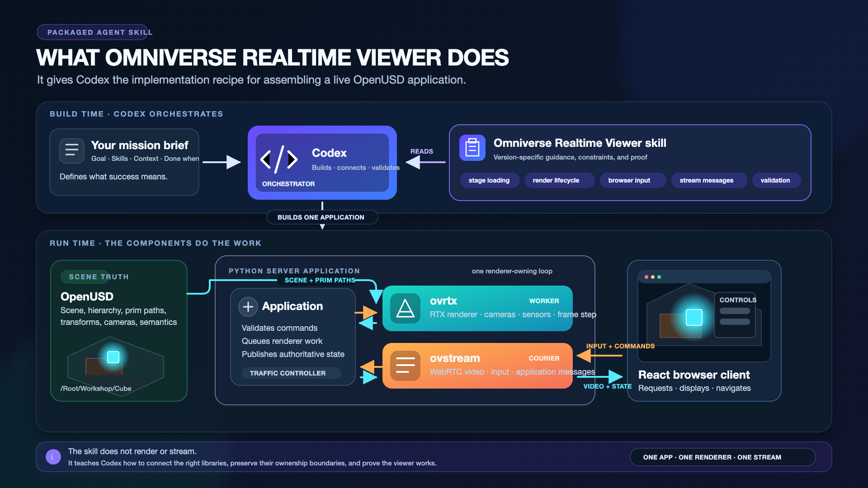Click the Codex code brackets icon
Viewport: 868px width, 488px height.
pos(279,160)
